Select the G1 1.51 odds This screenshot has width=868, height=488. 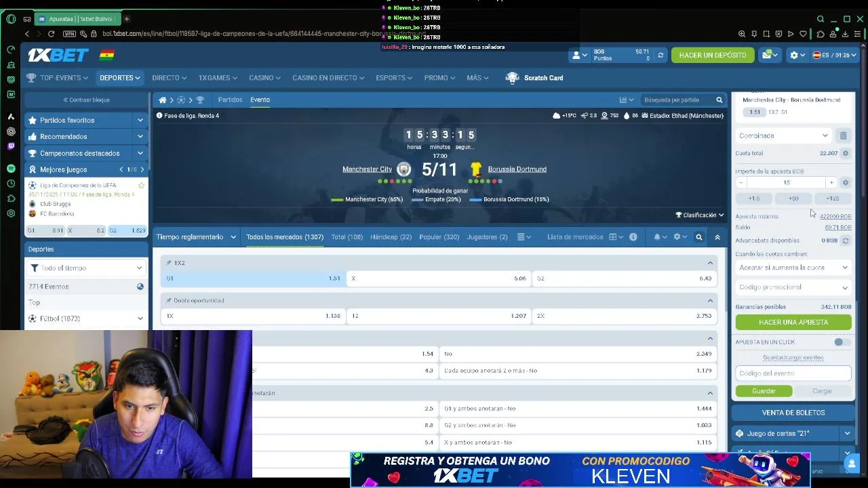click(254, 279)
